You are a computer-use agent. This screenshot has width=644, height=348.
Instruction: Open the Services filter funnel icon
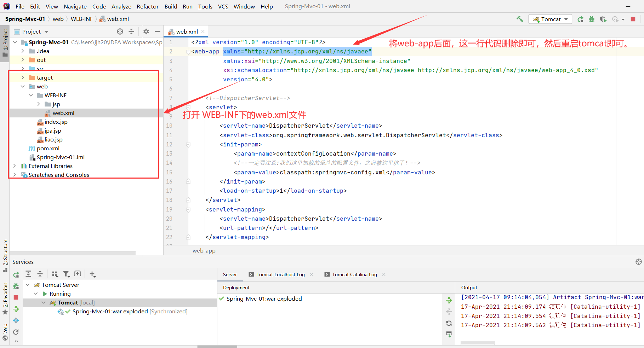[66, 274]
